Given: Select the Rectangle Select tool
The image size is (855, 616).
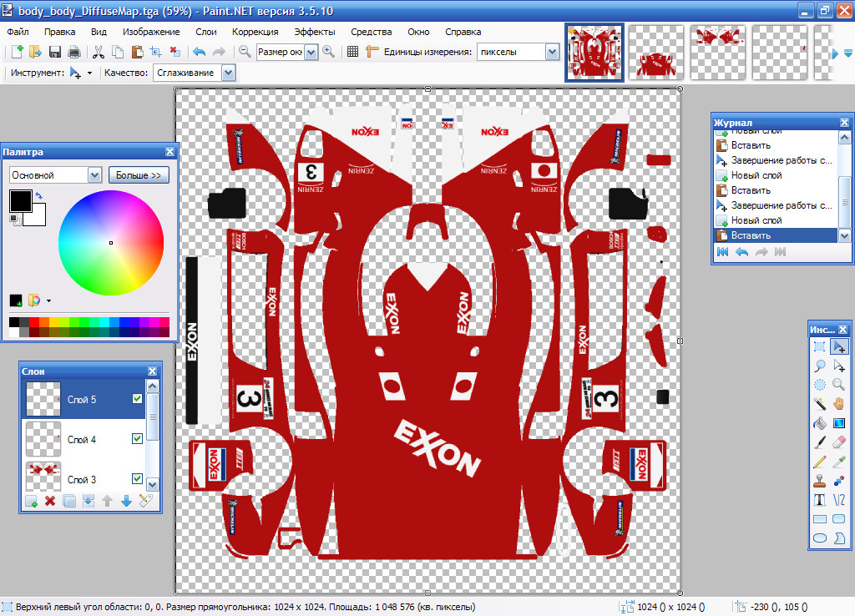Looking at the screenshot, I should click(819, 346).
